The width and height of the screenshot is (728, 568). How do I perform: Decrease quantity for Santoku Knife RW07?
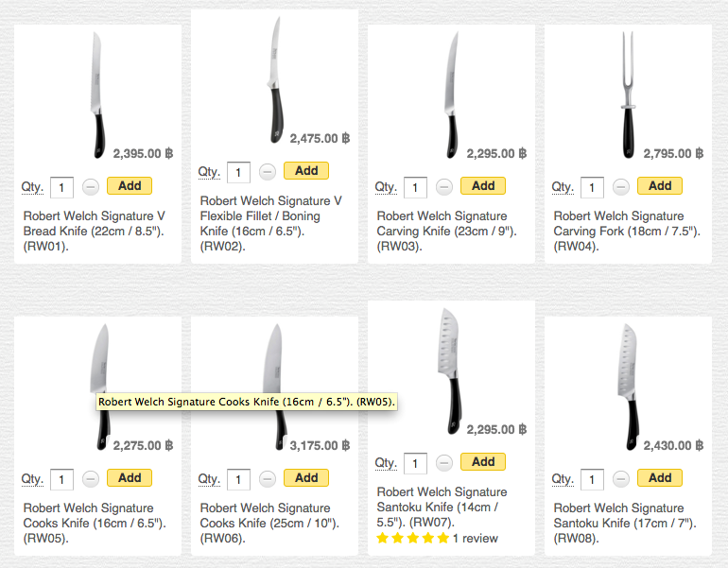coord(444,463)
